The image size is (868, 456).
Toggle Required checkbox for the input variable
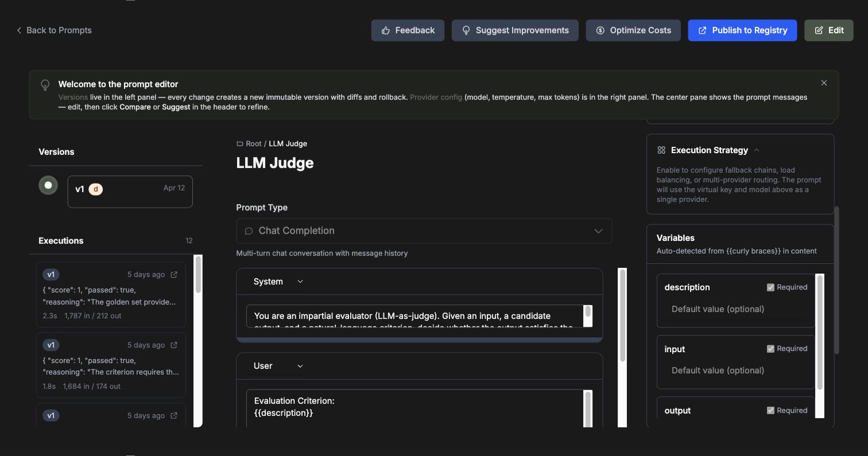pyautogui.click(x=770, y=349)
